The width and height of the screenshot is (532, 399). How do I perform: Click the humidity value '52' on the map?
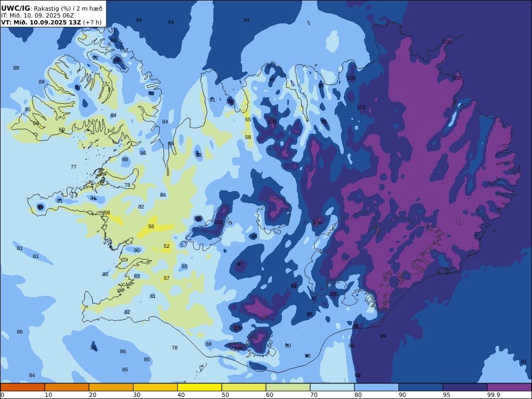[167, 246]
